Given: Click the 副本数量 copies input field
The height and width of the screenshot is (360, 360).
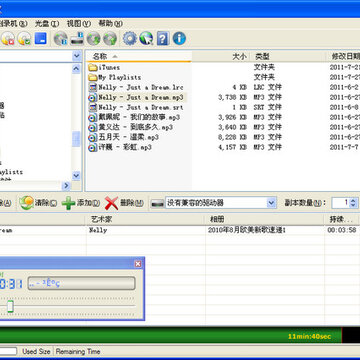Looking at the screenshot, I should pos(341,203).
